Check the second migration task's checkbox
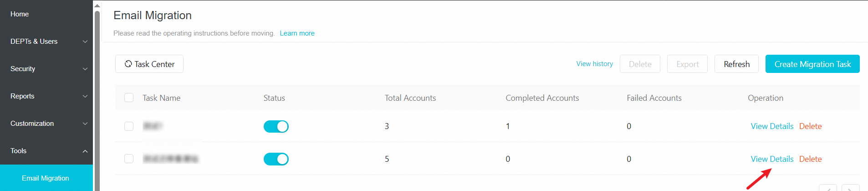Image resolution: width=868 pixels, height=191 pixels. click(x=129, y=159)
